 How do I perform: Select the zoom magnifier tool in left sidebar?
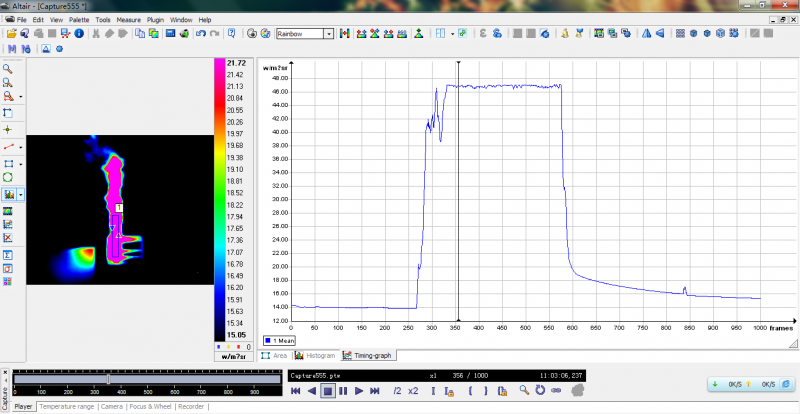8,69
